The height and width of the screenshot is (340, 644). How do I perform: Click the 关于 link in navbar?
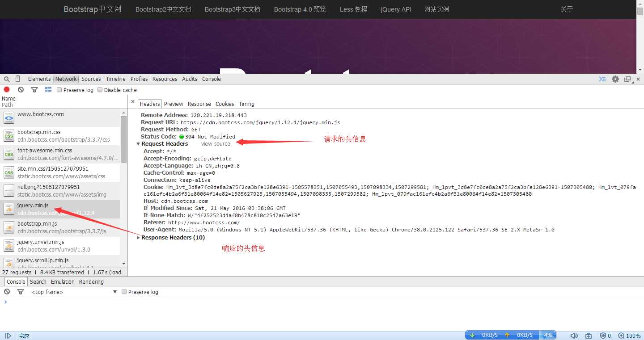pyautogui.click(x=567, y=9)
